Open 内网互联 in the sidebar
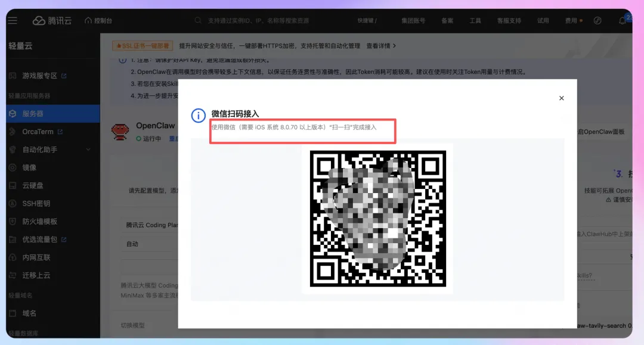644x345 pixels. 36,257
